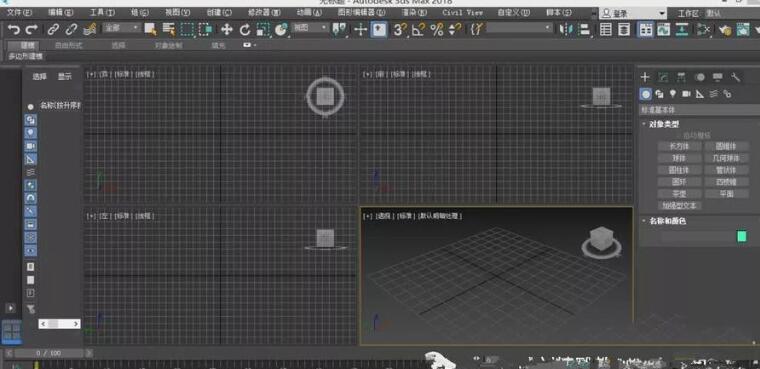
Task: Toggle the Scene Explorer button
Action: (x=605, y=30)
